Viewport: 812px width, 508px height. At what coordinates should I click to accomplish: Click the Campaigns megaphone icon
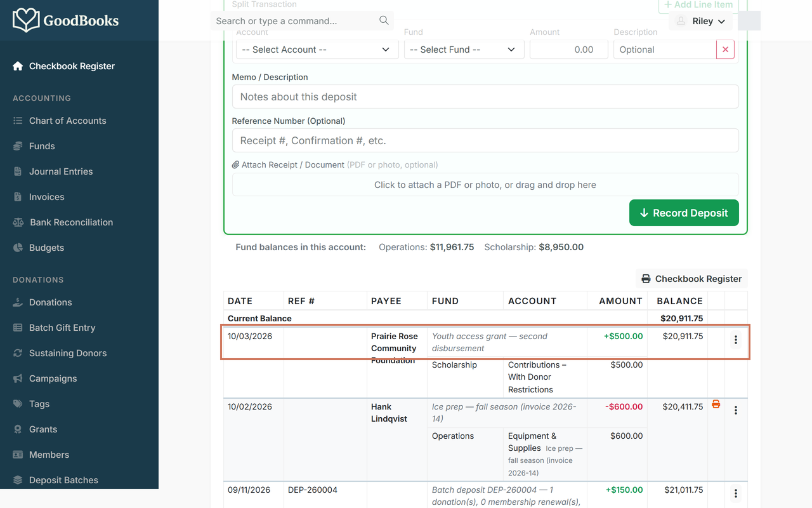click(18, 378)
